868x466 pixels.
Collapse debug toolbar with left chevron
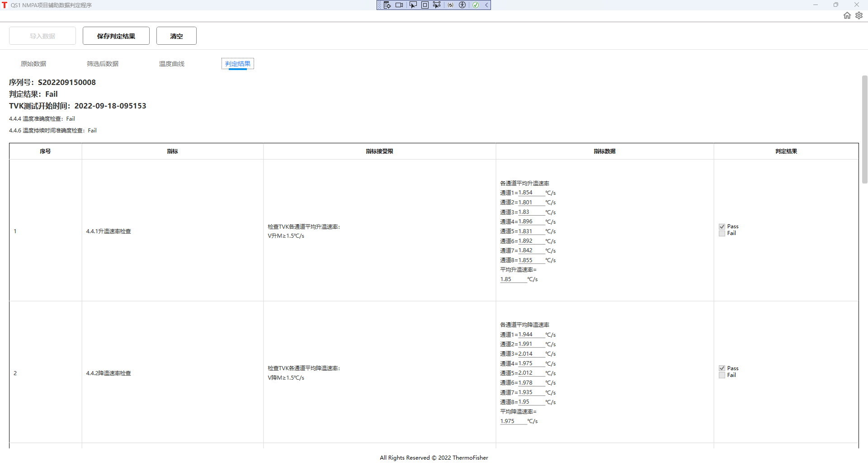[x=486, y=5]
